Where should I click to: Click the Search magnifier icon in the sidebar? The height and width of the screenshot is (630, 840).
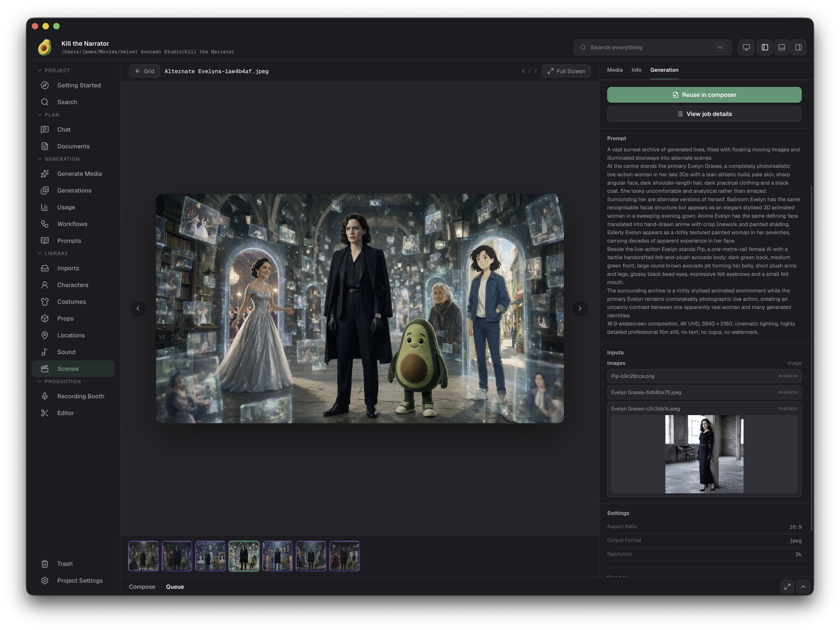tap(45, 102)
